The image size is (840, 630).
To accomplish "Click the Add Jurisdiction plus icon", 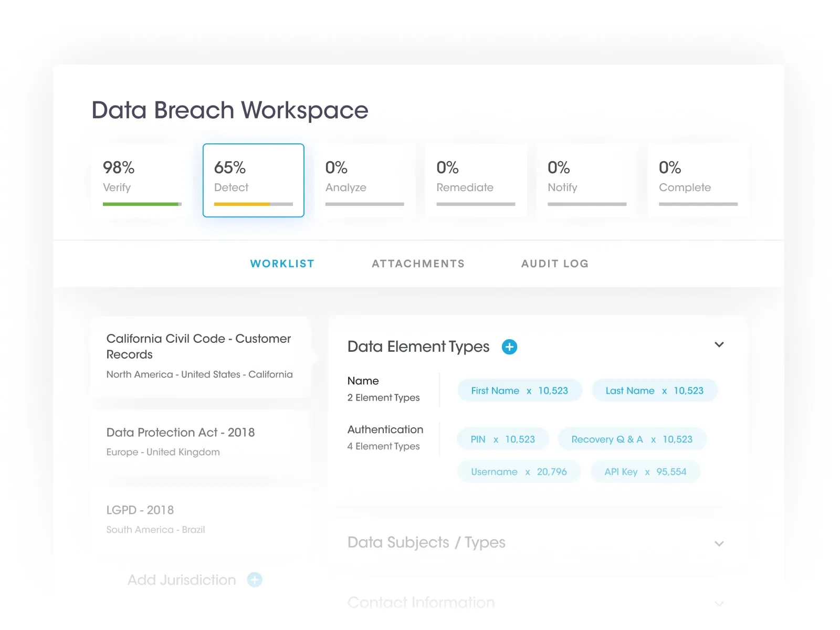I will click(255, 580).
